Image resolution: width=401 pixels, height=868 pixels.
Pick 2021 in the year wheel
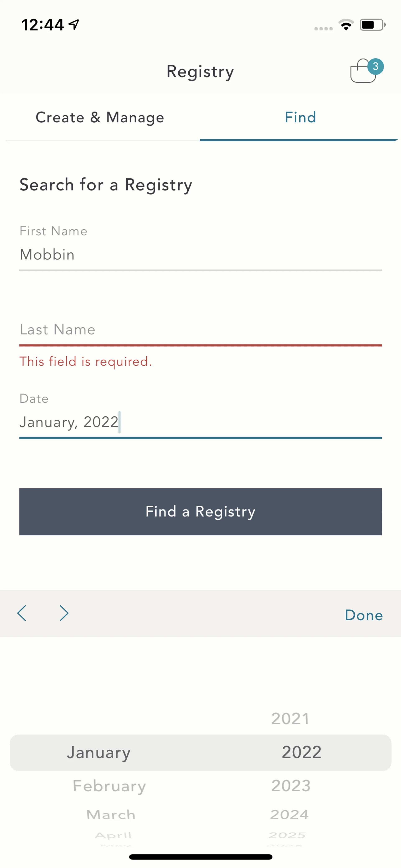(290, 718)
